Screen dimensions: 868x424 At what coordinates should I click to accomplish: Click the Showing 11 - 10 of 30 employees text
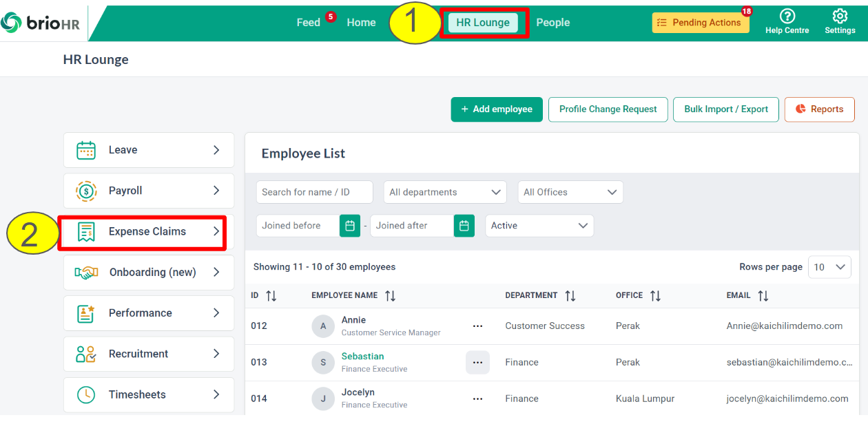(324, 267)
